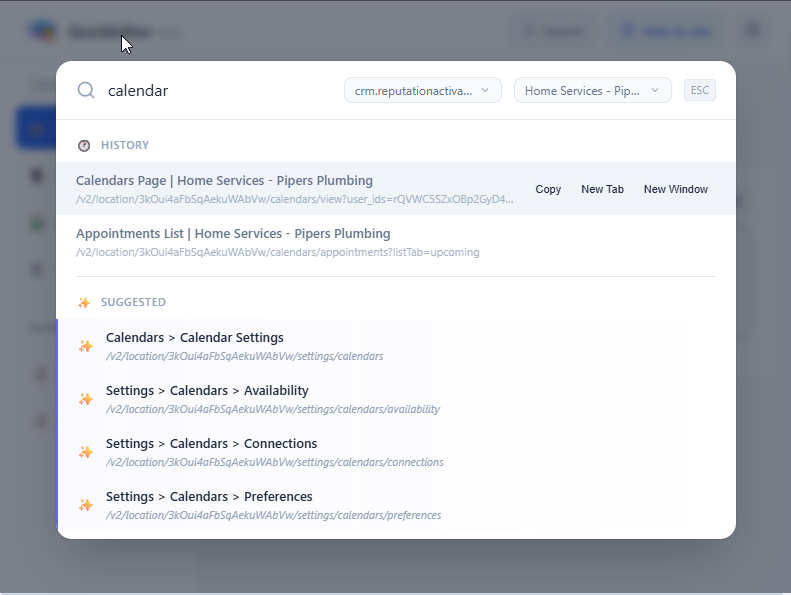Open Appointments List history result

[396, 242]
